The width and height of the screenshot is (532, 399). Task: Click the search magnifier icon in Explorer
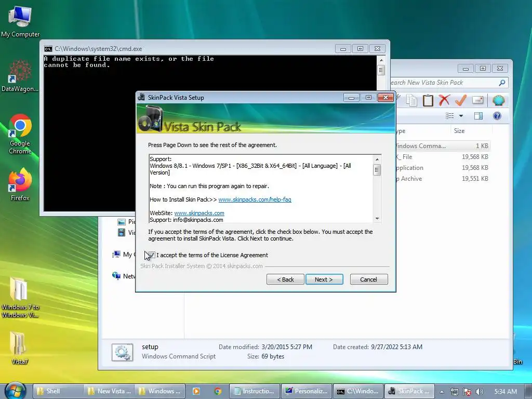pos(502,83)
